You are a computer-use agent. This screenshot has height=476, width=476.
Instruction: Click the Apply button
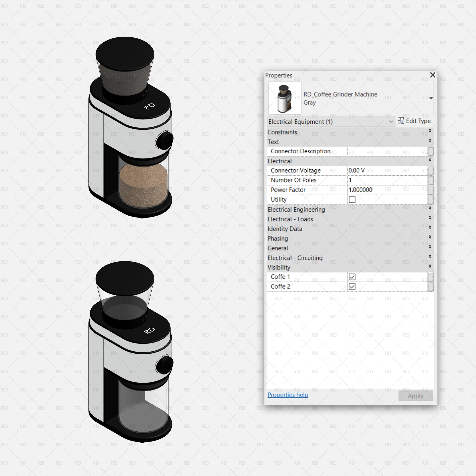pos(415,396)
